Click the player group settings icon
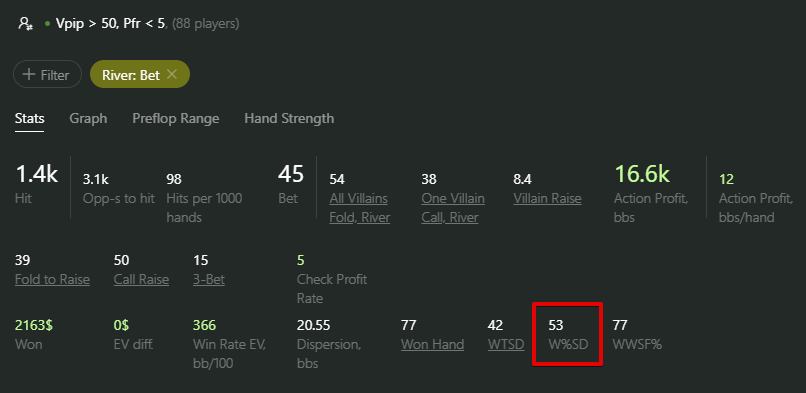806x393 pixels. point(25,24)
